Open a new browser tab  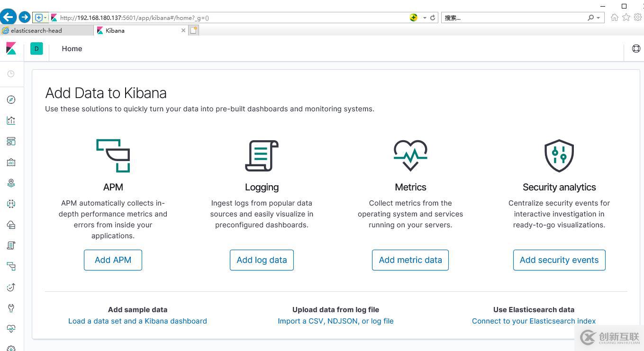click(x=194, y=30)
